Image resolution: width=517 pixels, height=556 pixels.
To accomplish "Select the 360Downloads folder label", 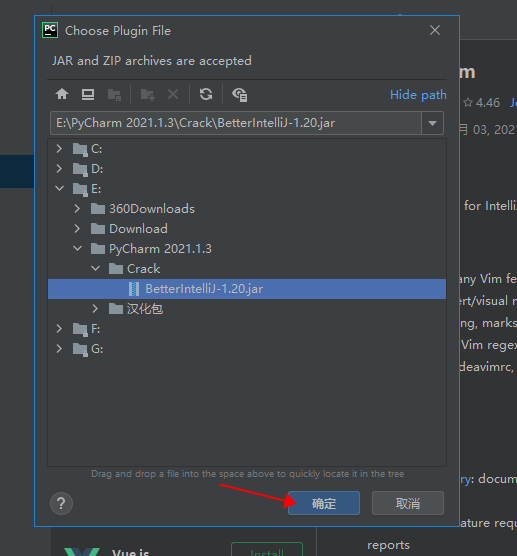I will [152, 209].
